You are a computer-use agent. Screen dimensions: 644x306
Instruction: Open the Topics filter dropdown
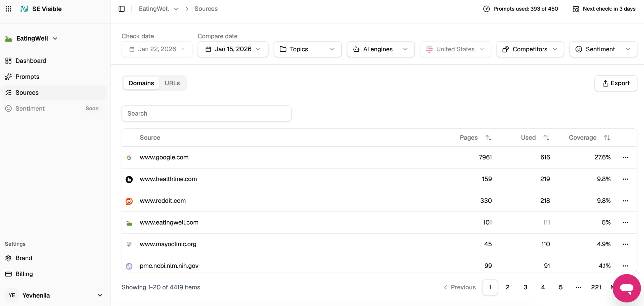pos(307,49)
